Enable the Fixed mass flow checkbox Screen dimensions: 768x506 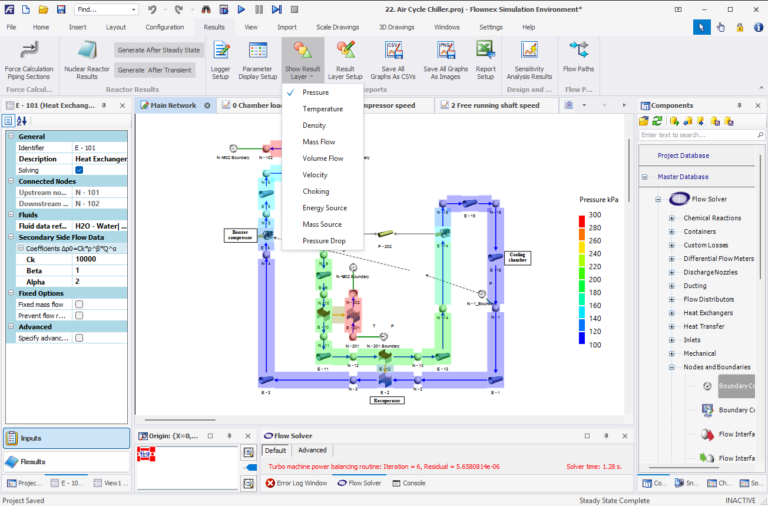click(79, 304)
